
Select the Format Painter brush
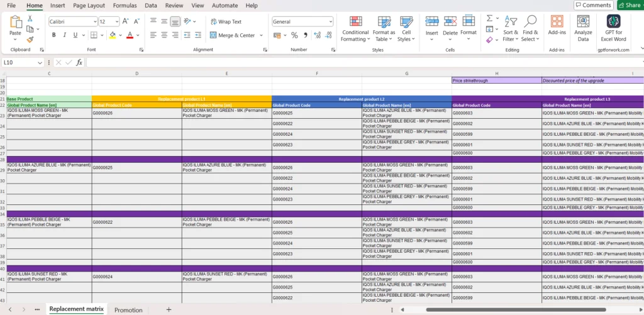(30, 40)
